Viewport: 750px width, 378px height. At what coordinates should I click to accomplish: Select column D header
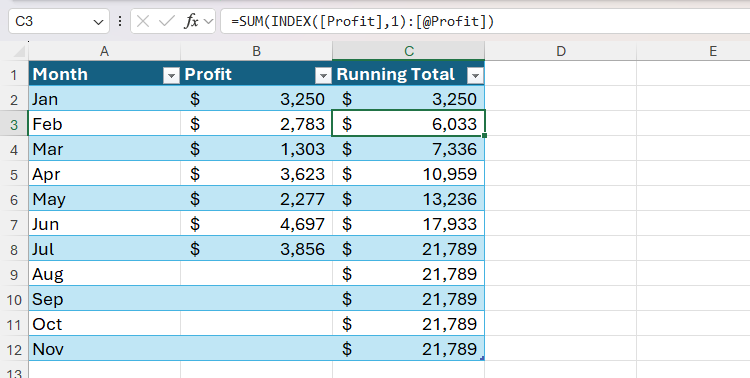[x=561, y=51]
